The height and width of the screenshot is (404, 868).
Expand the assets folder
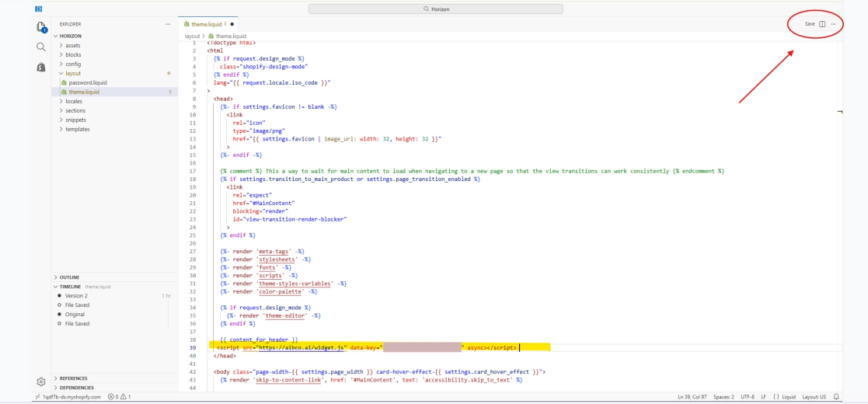click(73, 45)
